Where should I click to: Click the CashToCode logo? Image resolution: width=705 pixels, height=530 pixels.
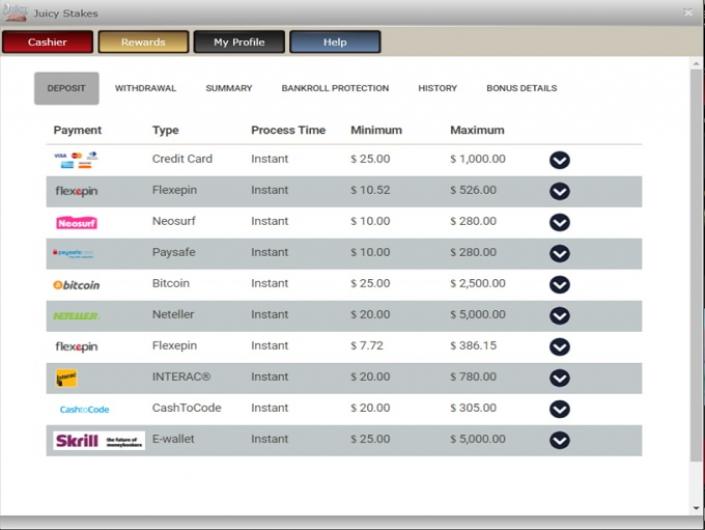pyautogui.click(x=84, y=409)
